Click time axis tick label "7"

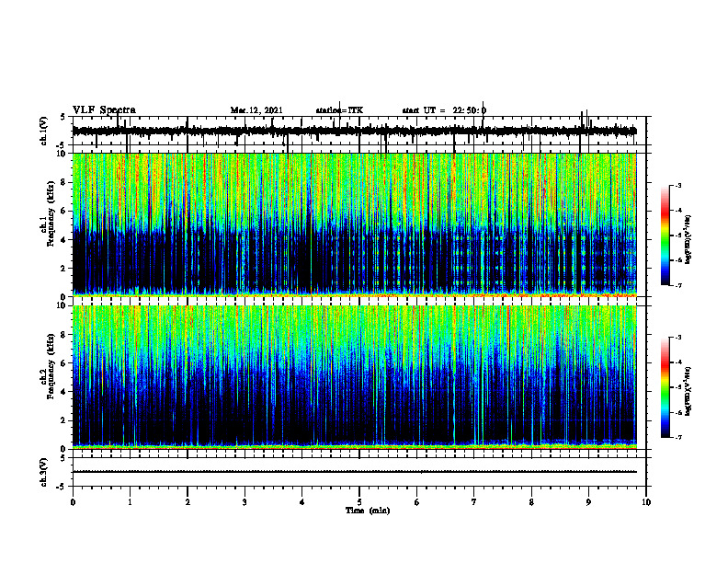pyautogui.click(x=474, y=502)
